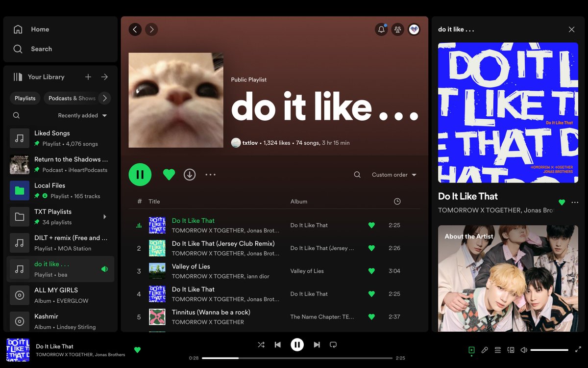Viewport: 588px width, 368px height.
Task: Open Local Files in the library
Action: coord(60,191)
